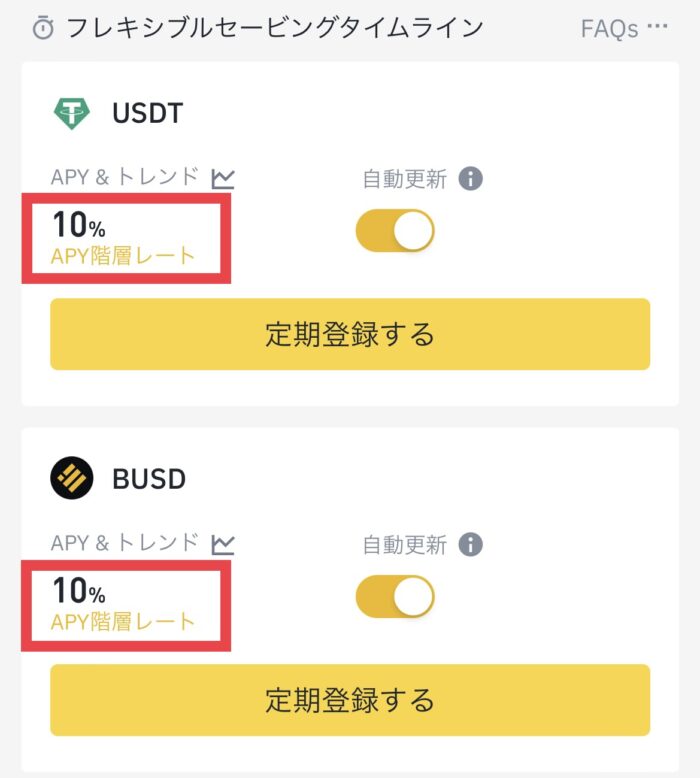The image size is (700, 778).
Task: Open USDT APY階層レート details
Action: (123, 256)
